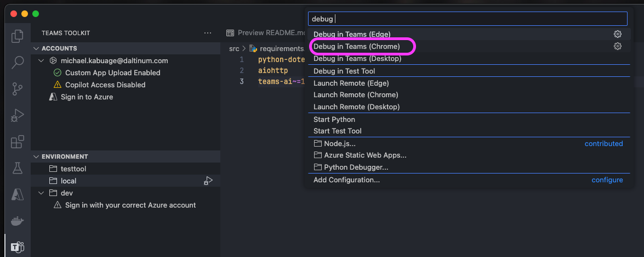
Task: Open Run and Debug view
Action: (17, 115)
